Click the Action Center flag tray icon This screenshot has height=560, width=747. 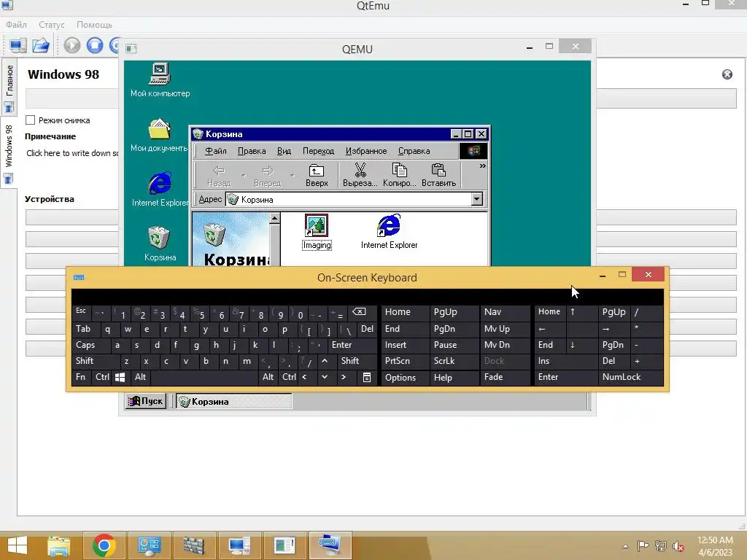(643, 546)
